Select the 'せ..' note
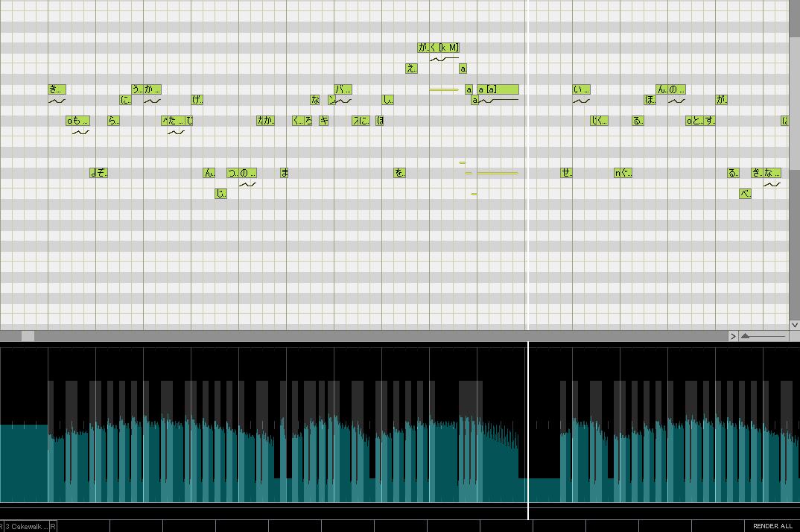The image size is (800, 532). pos(566,173)
